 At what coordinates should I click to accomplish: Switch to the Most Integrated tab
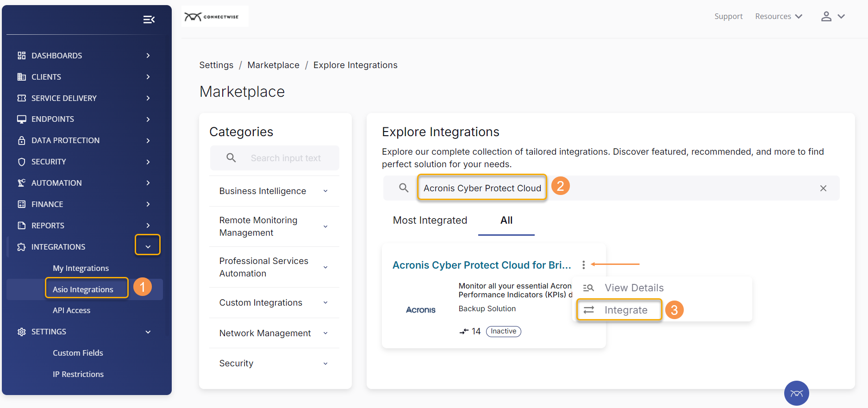[x=430, y=220]
